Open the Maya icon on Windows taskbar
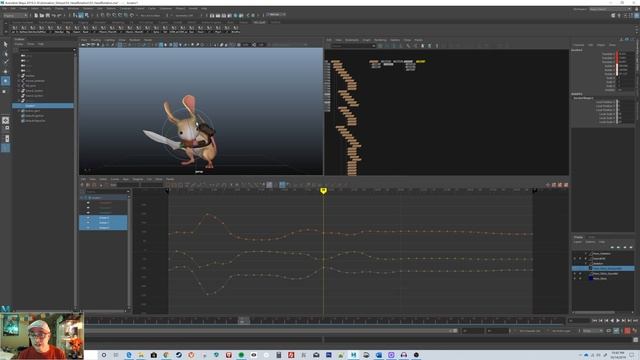The image size is (640, 360). pos(354,355)
